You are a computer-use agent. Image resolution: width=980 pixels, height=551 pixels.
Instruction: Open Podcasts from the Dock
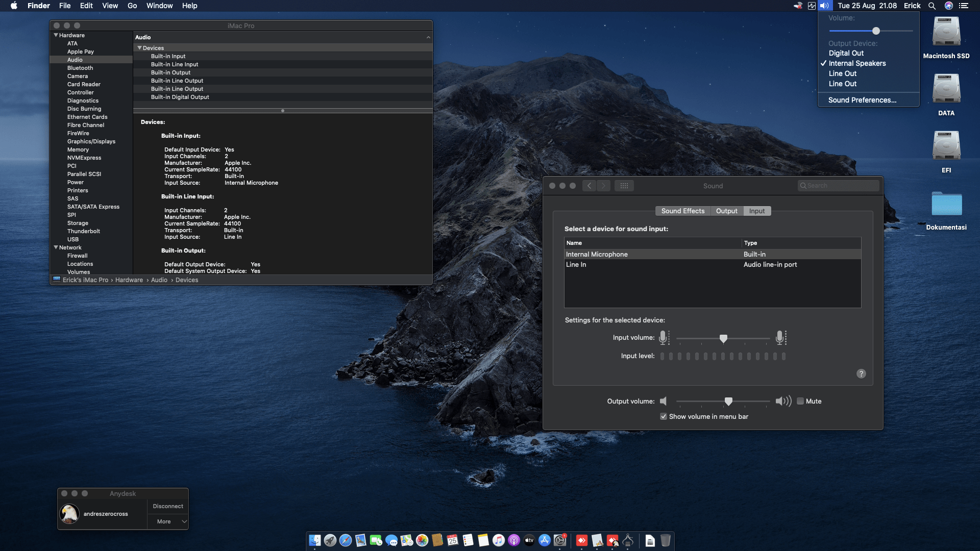(x=514, y=540)
